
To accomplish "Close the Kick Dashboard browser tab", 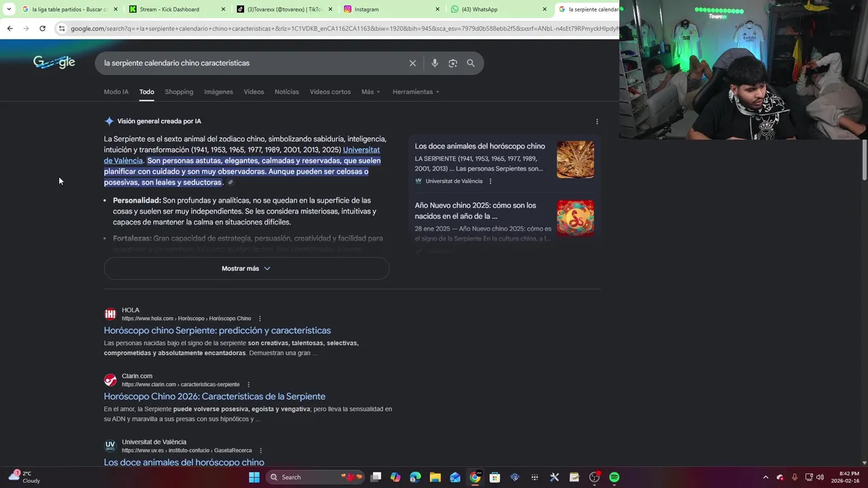I will (x=222, y=9).
